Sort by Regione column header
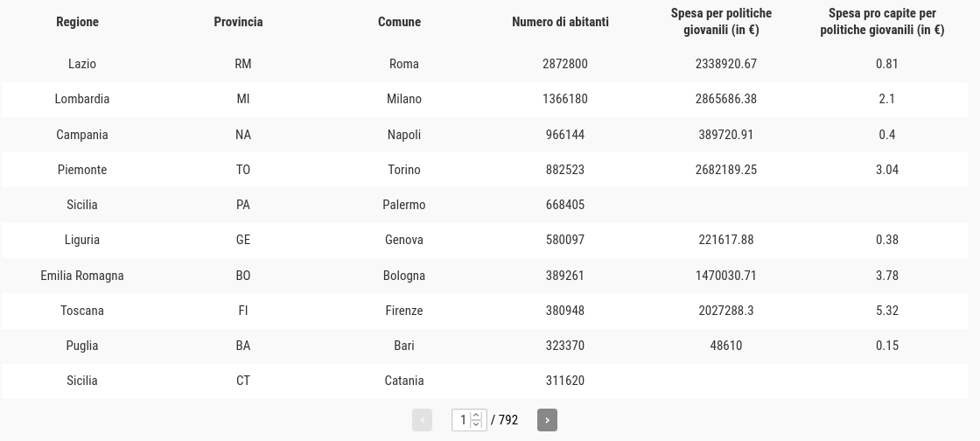This screenshot has width=980, height=441. (78, 22)
